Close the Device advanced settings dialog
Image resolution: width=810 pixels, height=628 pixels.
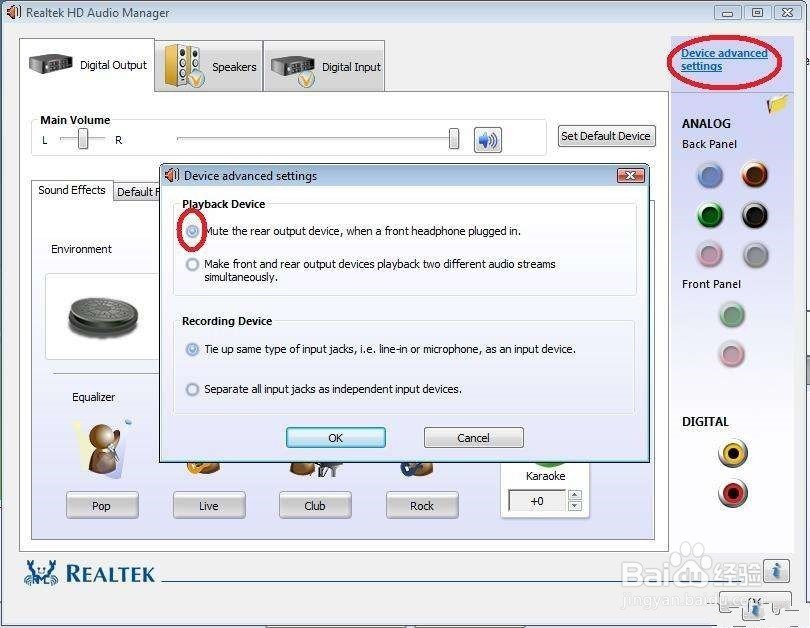coord(631,176)
